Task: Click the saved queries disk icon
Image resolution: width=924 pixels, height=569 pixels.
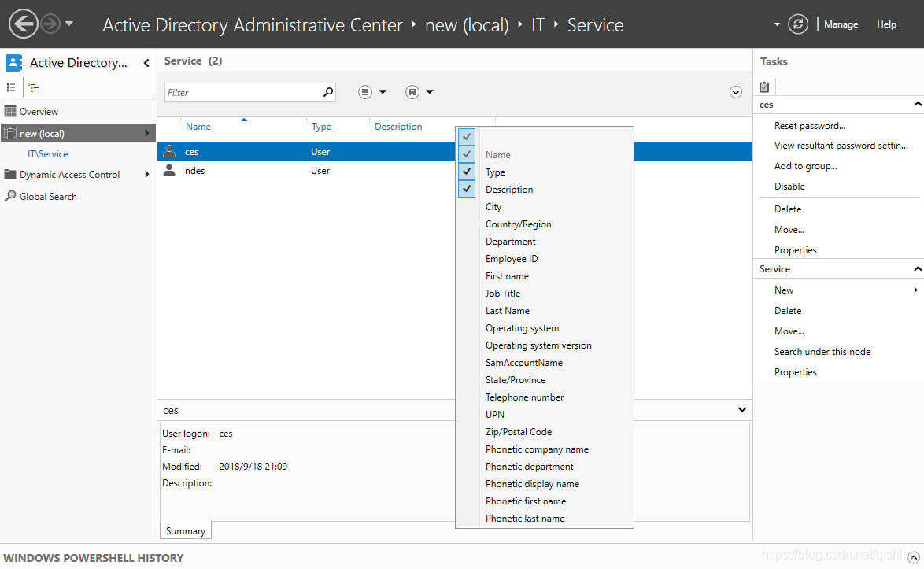Action: [412, 92]
